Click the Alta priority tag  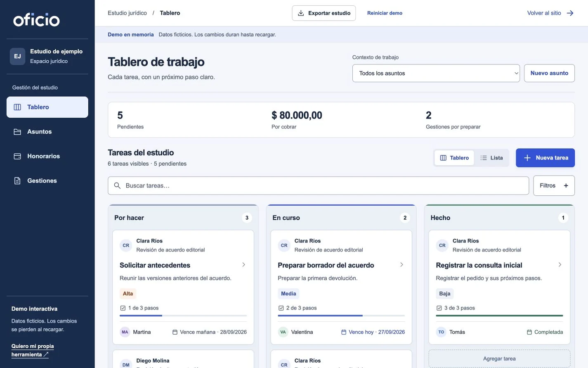click(x=128, y=294)
